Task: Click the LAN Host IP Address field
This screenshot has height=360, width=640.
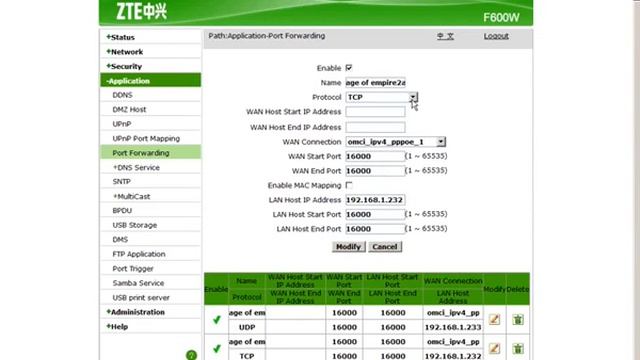Action: [x=375, y=200]
